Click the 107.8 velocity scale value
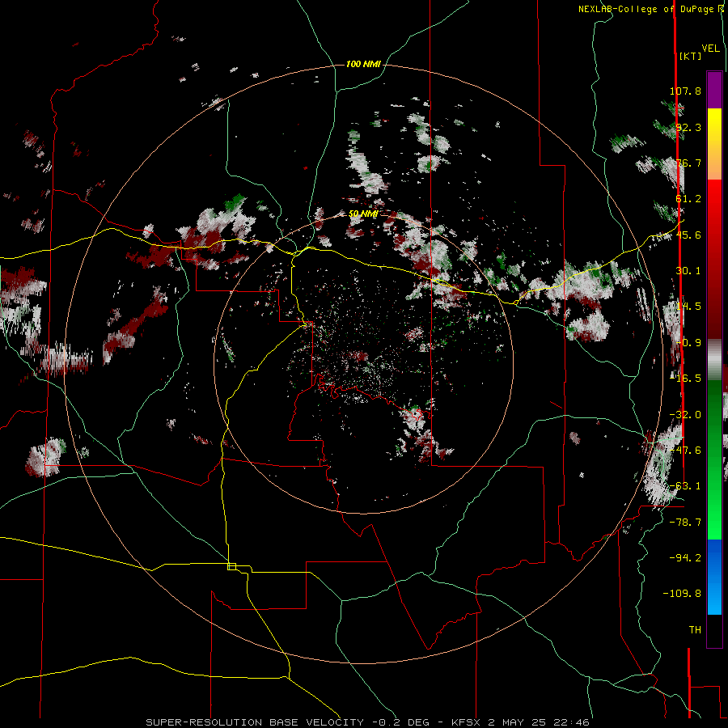This screenshot has width=728, height=728. pyautogui.click(x=685, y=91)
